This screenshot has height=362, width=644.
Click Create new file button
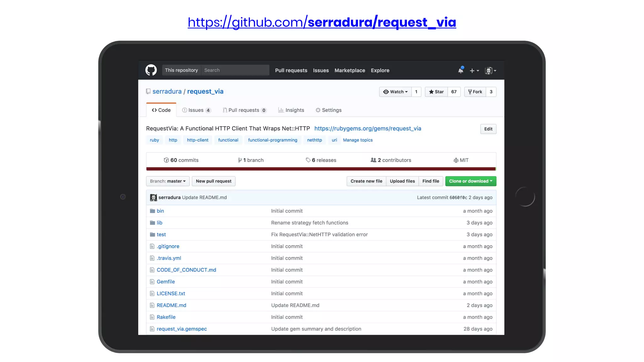coord(366,181)
